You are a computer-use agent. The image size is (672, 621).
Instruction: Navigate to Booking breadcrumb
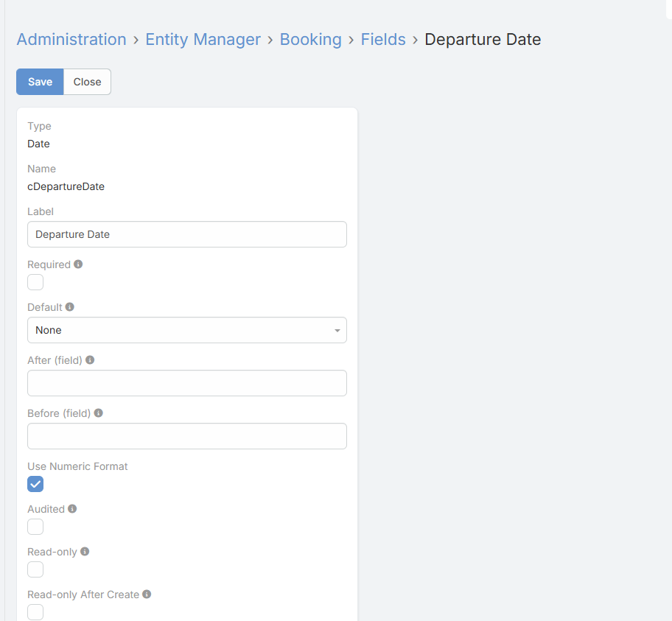pyautogui.click(x=310, y=40)
